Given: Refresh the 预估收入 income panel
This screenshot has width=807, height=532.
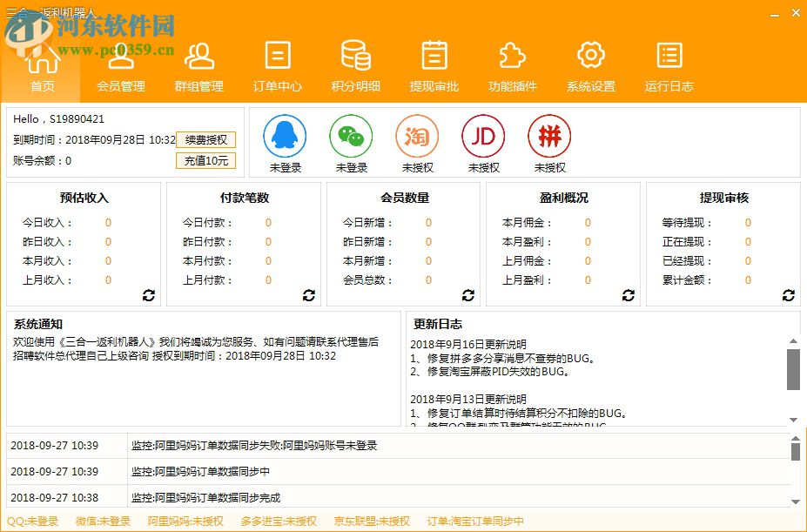Looking at the screenshot, I should click(148, 295).
